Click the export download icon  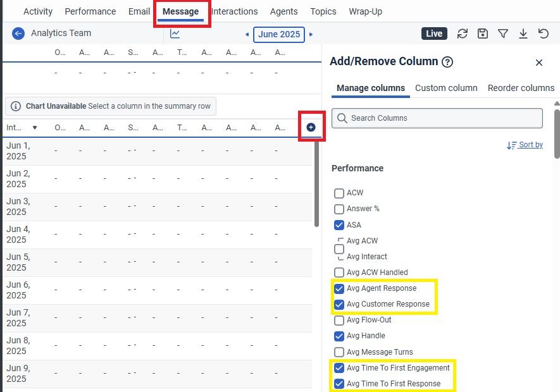tap(523, 34)
